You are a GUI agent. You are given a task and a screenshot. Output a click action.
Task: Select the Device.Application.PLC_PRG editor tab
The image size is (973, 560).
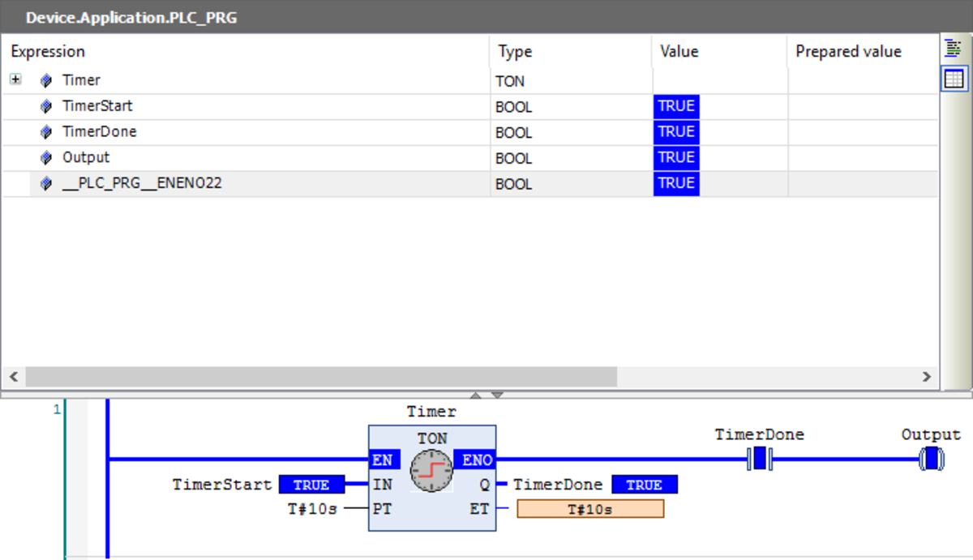[130, 17]
